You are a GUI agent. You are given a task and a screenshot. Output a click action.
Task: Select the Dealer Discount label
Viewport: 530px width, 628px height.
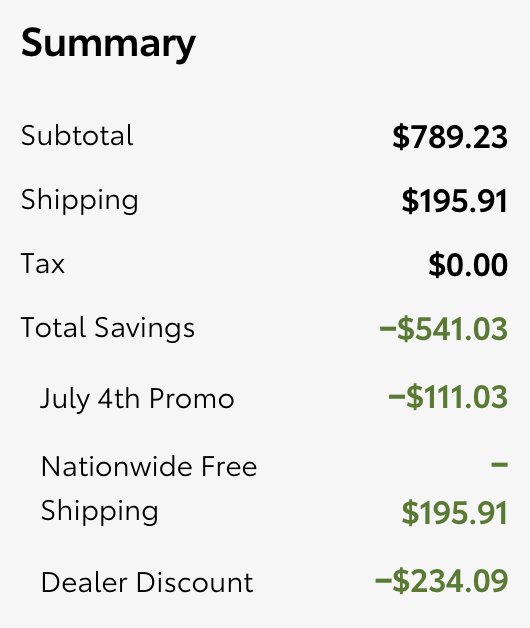point(147,582)
